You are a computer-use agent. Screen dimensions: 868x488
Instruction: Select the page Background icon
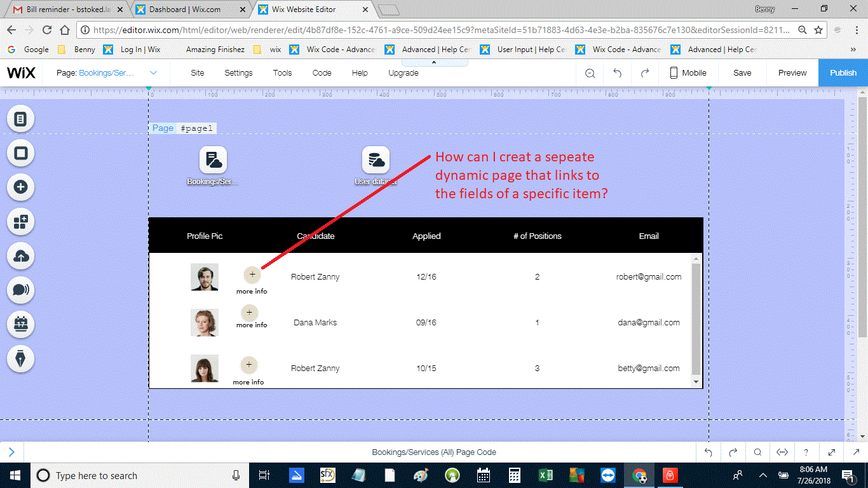pyautogui.click(x=20, y=153)
